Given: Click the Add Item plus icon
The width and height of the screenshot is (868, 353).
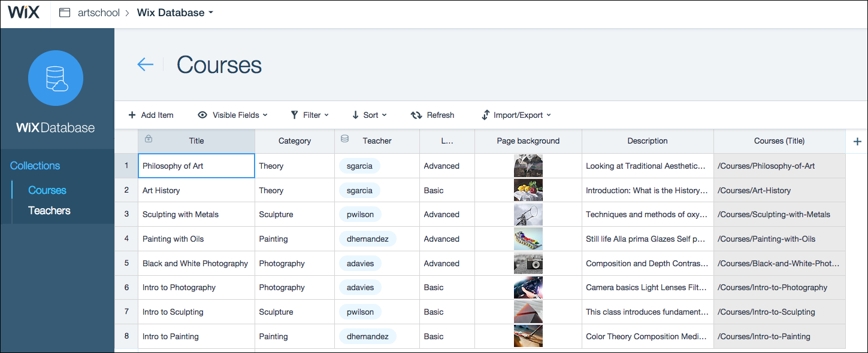Looking at the screenshot, I should 131,115.
